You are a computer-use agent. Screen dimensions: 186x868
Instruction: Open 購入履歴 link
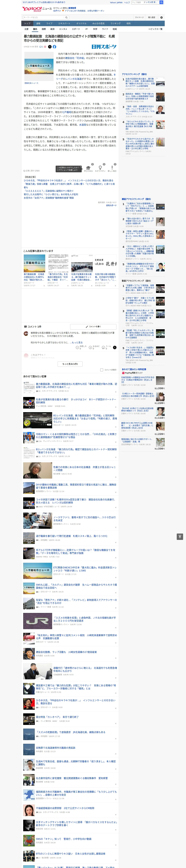(x=152, y=17)
